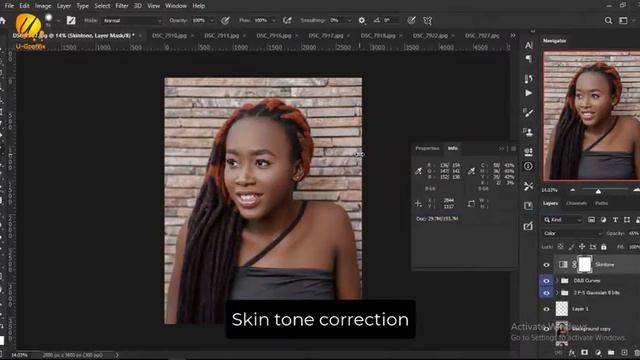Viewport: 640px width, 360px height.
Task: Add a layer mask from Layers footer
Action: coord(584,352)
